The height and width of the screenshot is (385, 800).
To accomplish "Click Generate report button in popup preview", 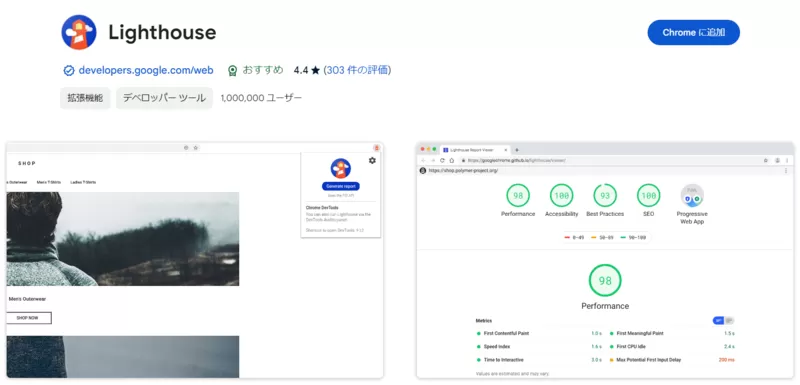I will 341,186.
